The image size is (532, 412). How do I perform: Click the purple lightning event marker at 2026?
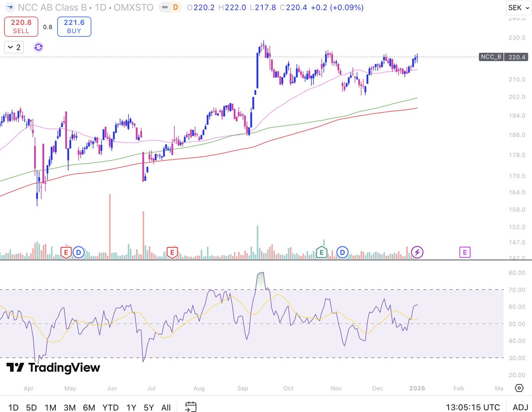click(x=418, y=253)
